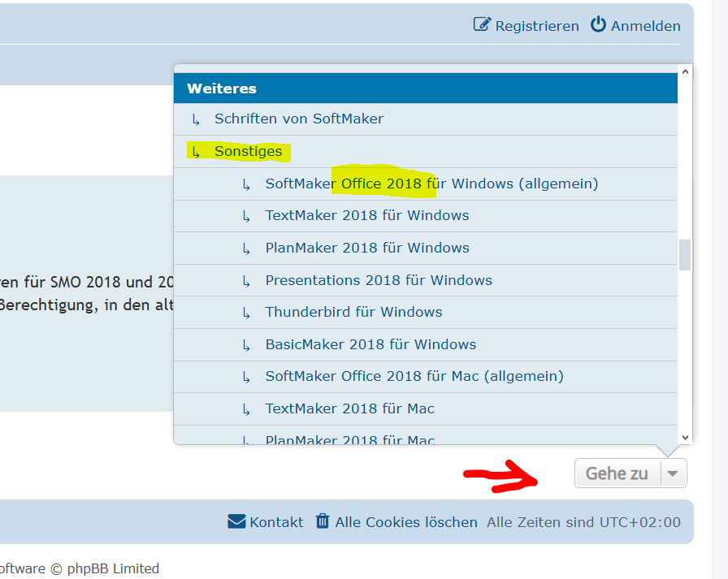Viewport: 728px width, 579px height.
Task: Click the jump list scrollbar down arrow
Action: click(685, 437)
